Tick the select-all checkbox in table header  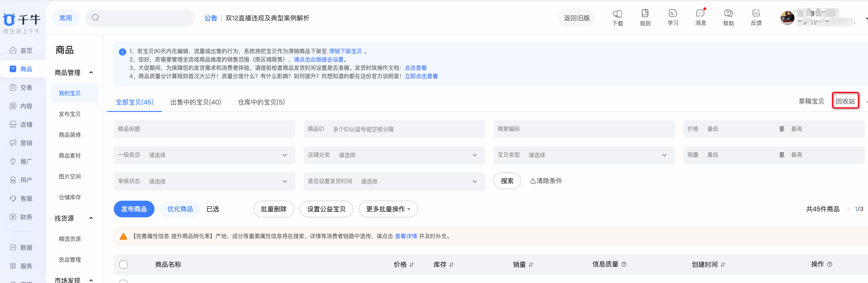(123, 265)
